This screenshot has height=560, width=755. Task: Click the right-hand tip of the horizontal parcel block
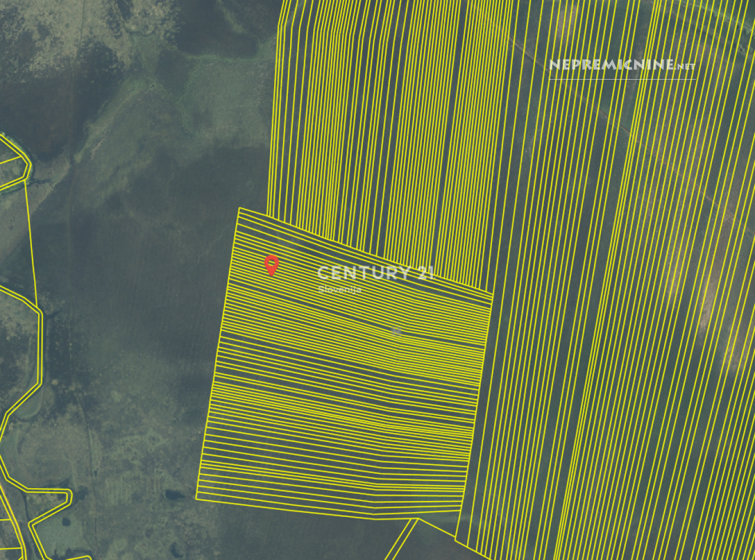(493, 293)
